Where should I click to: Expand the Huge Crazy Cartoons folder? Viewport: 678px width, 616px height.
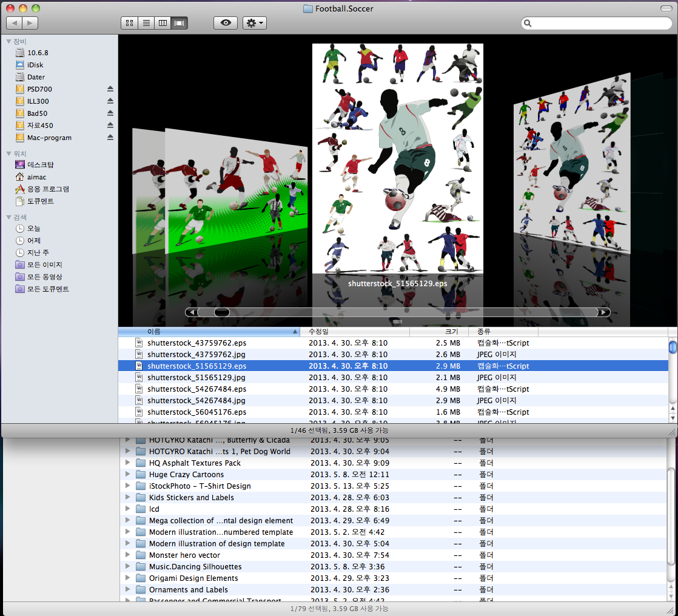(127, 475)
